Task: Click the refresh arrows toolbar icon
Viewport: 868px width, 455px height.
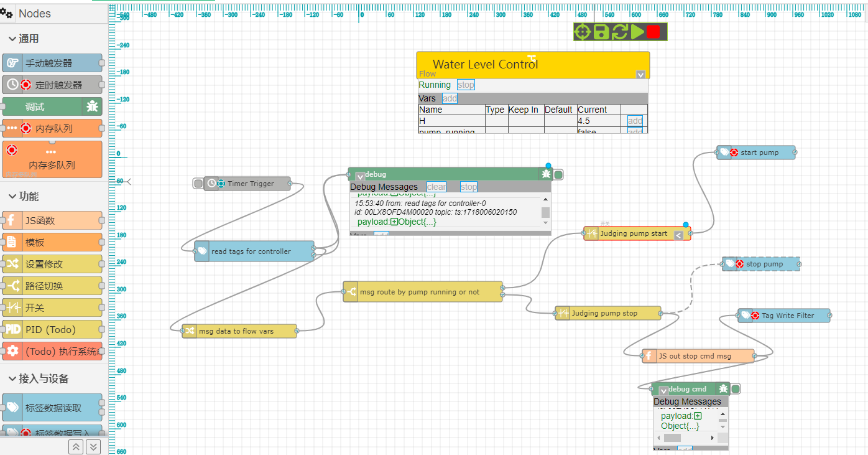Action: (x=619, y=32)
